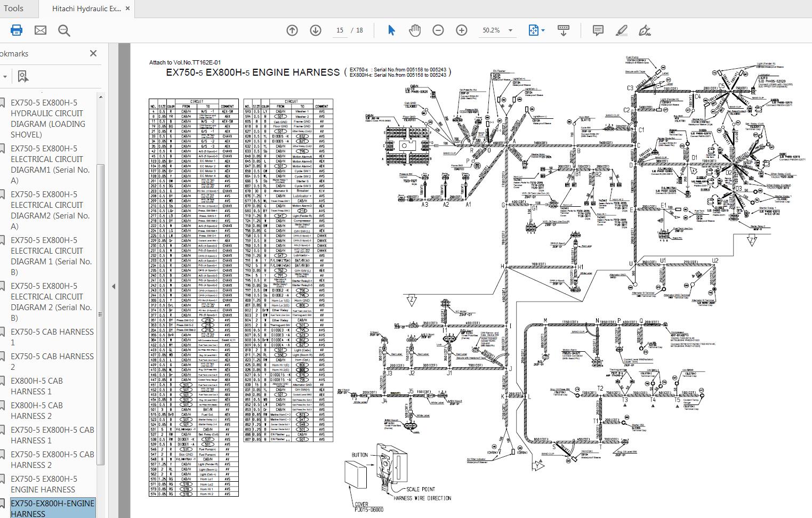
Task: Open EX800H-5 CAB HARNESS 2 bookmark
Action: (37, 410)
